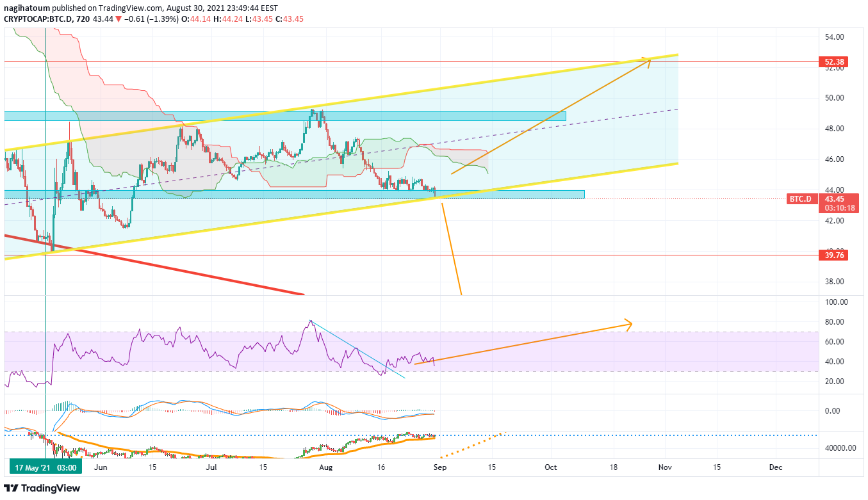Screen dimensions: 868x500
Task: Click the MACD scale label 0.00
Action: coord(831,411)
